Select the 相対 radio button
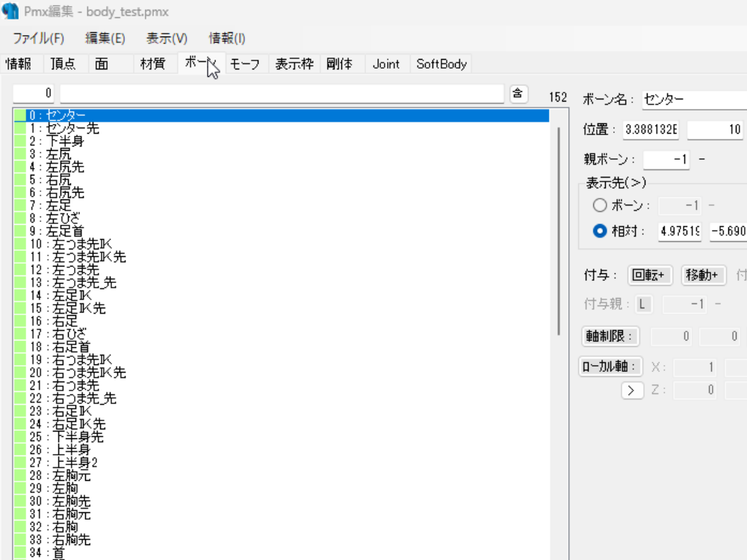747x560 pixels. tap(599, 231)
